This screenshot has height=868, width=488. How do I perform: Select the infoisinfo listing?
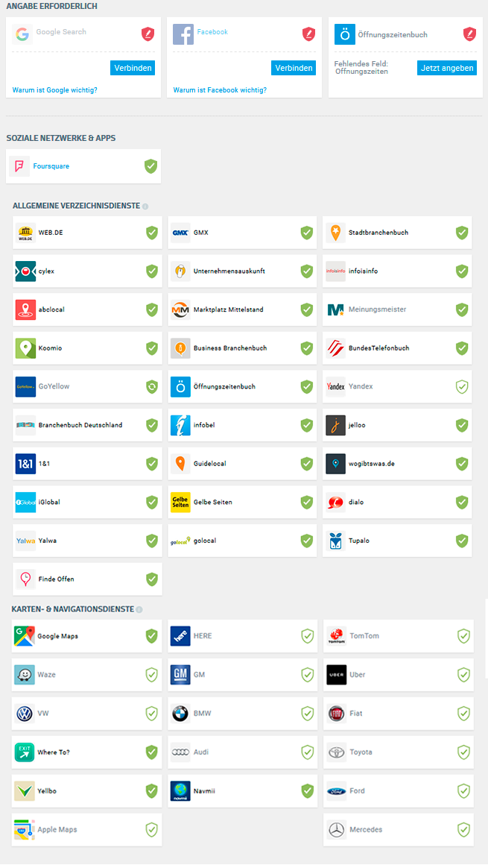tap(397, 271)
